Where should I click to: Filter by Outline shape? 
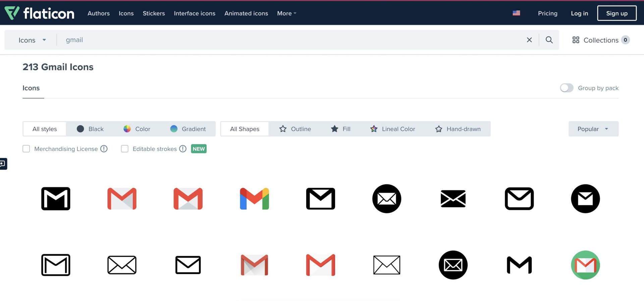295,129
